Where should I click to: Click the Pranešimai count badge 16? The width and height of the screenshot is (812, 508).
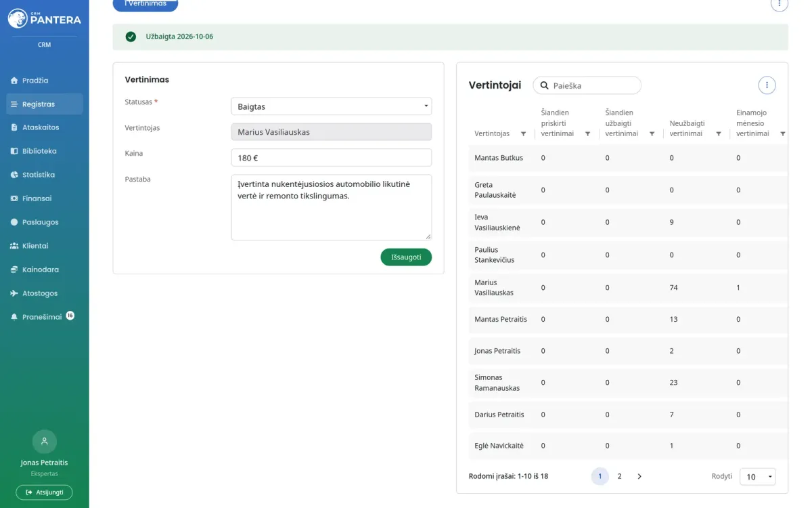click(x=70, y=316)
